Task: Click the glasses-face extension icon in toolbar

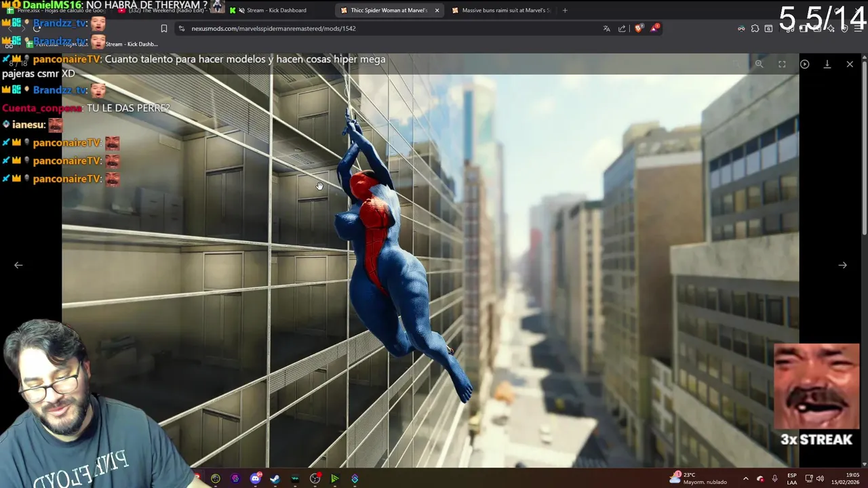Action: [741, 28]
